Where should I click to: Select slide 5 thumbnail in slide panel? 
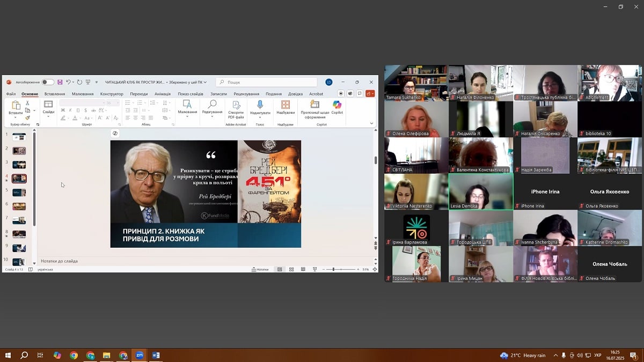pyautogui.click(x=19, y=193)
